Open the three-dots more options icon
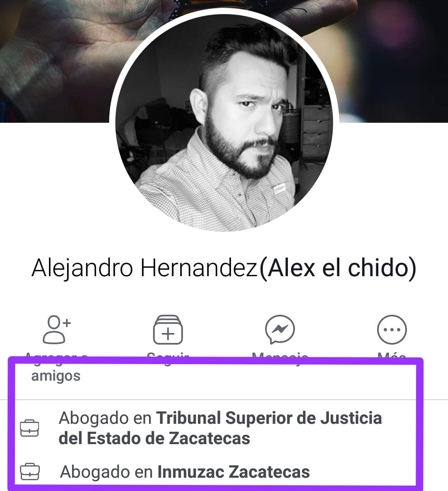 [x=392, y=330]
